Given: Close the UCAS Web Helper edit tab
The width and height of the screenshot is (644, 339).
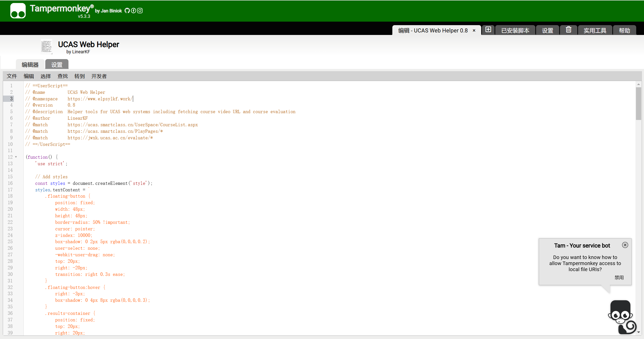Looking at the screenshot, I should pos(474,30).
